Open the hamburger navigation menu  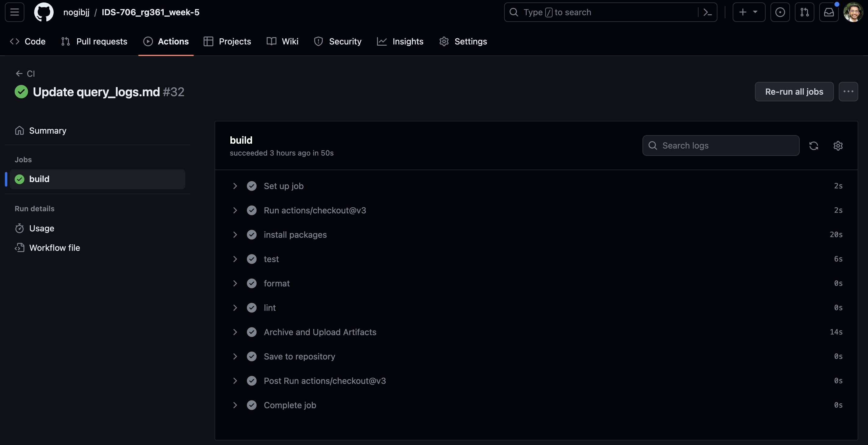point(15,12)
